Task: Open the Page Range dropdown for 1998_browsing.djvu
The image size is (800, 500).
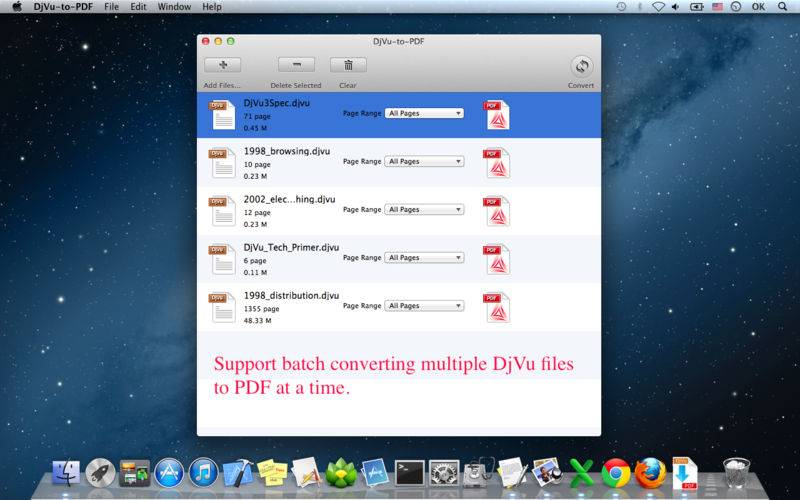Action: click(424, 161)
